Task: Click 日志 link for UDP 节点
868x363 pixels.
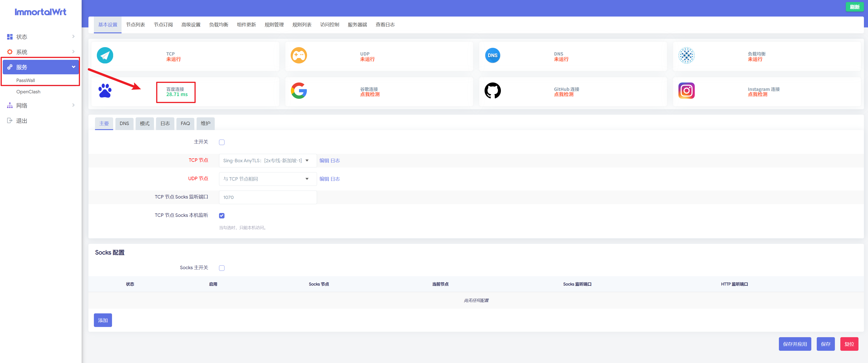Action: tap(335, 179)
